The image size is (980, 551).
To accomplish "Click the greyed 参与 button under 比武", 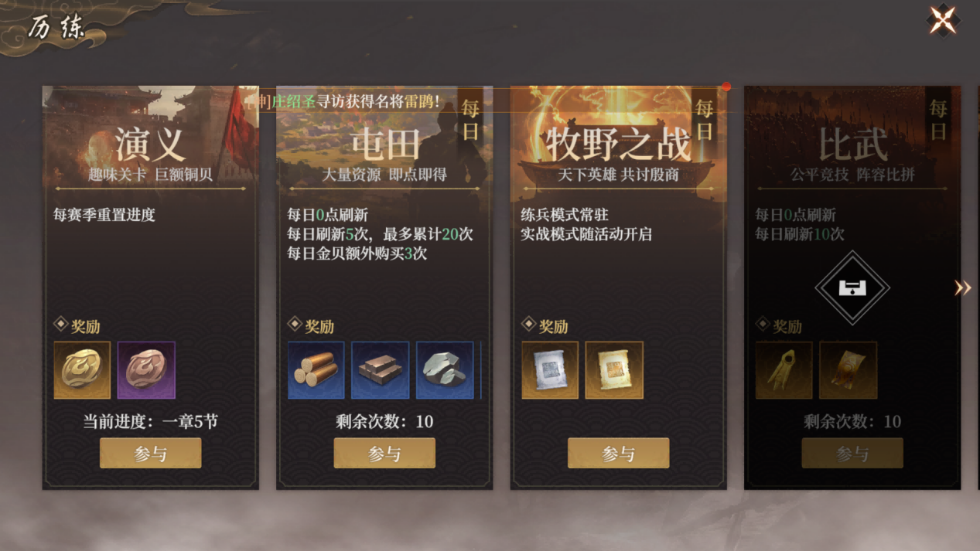I will [x=852, y=453].
